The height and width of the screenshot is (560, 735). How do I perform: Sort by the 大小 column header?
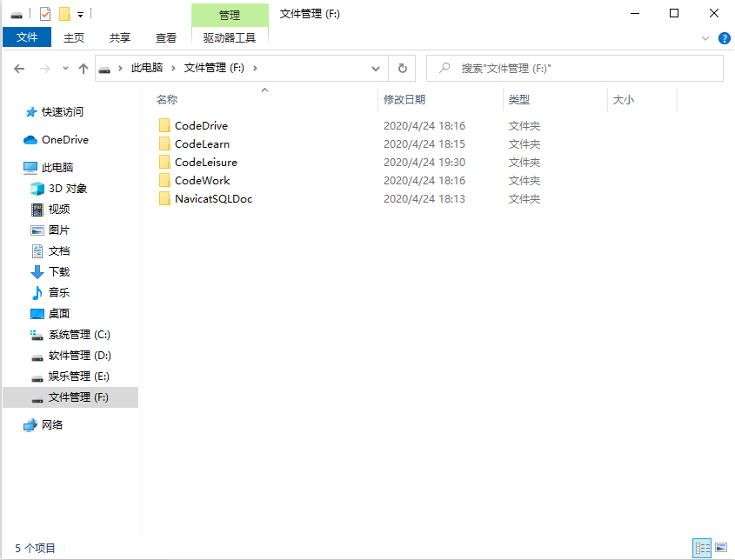624,99
